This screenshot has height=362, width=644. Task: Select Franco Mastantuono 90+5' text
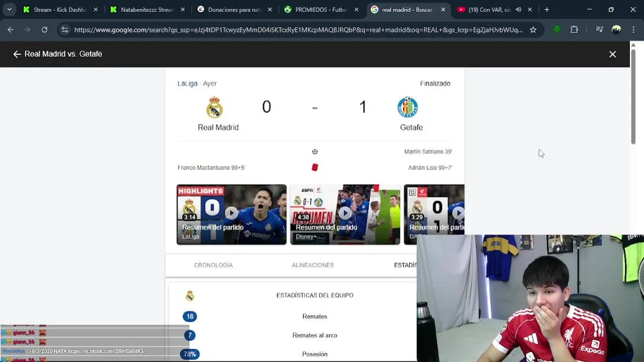point(211,168)
